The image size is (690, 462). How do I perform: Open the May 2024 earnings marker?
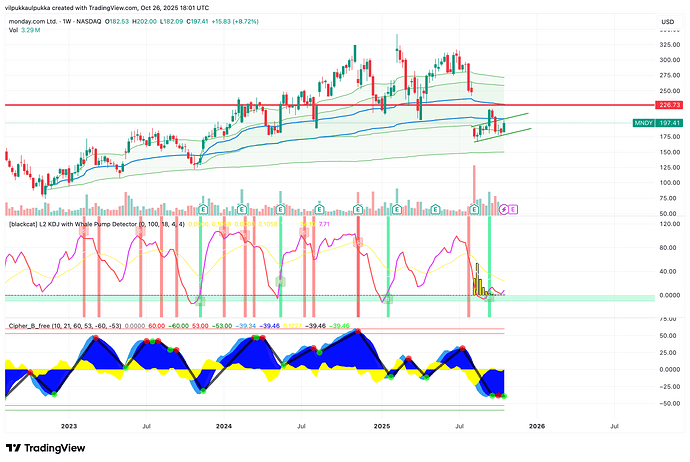(280, 209)
